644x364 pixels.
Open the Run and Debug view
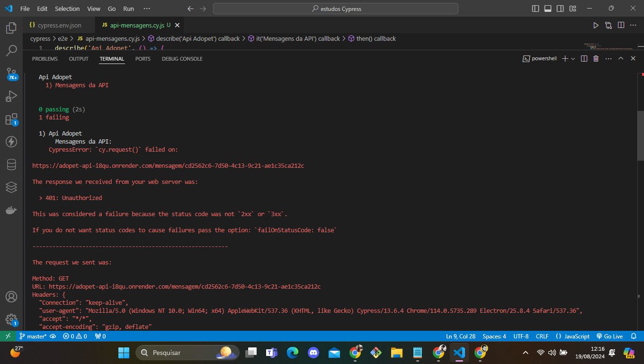pyautogui.click(x=11, y=96)
